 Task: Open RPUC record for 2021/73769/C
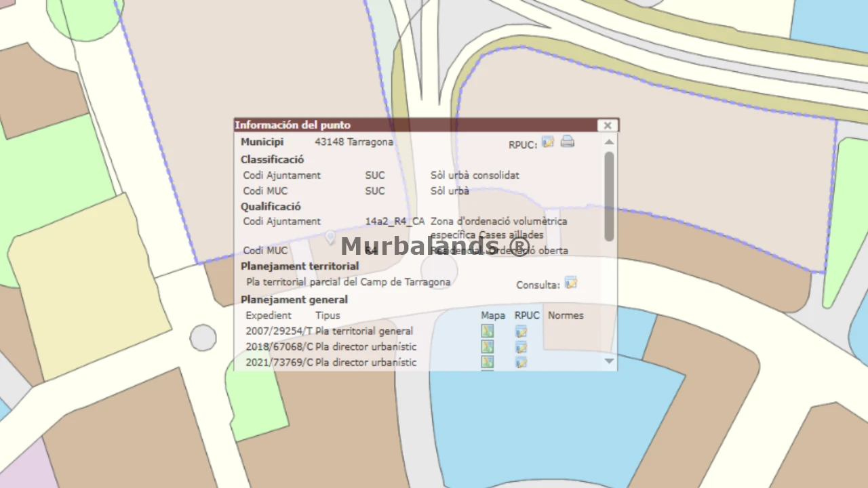tap(521, 362)
